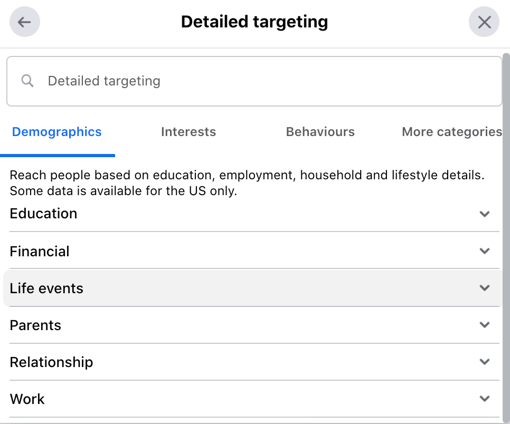Image resolution: width=510 pixels, height=424 pixels.
Task: Open the Interests tab
Action: coord(188,132)
